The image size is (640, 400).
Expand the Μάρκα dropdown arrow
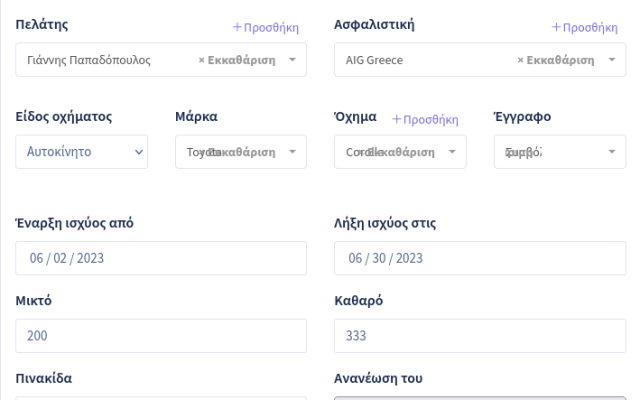(x=292, y=152)
